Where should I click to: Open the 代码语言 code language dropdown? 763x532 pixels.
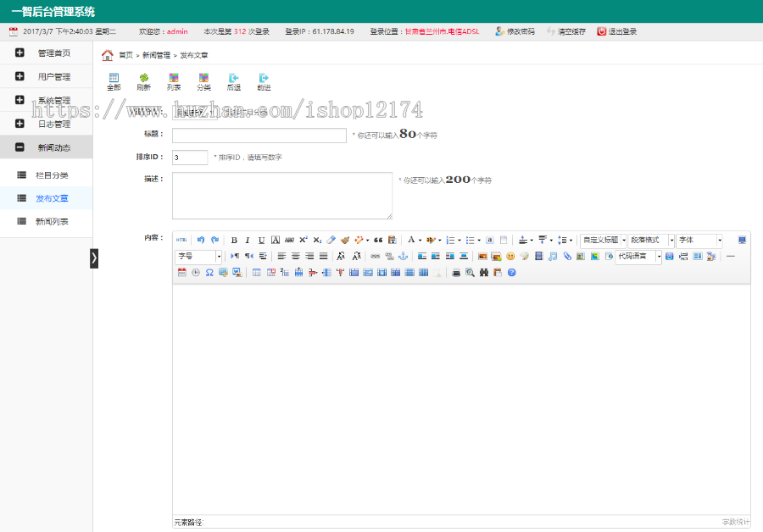pos(638,256)
